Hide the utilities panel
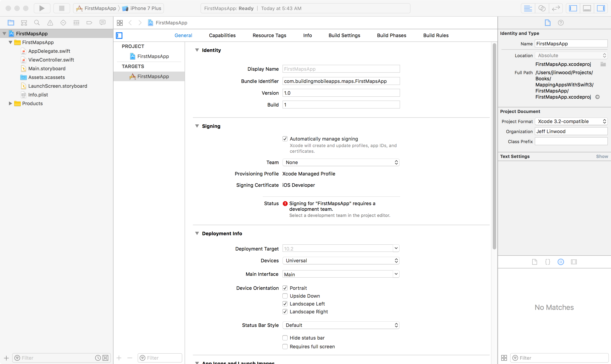This screenshot has height=364, width=611. 601,8
